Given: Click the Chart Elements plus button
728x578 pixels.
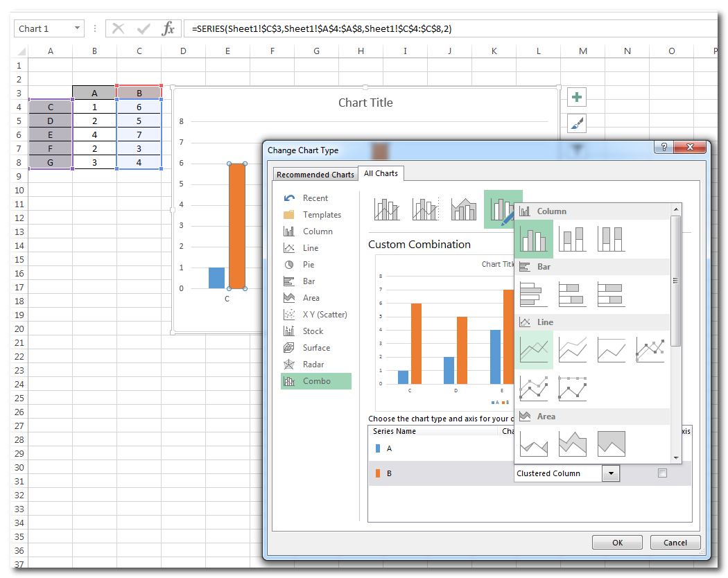Looking at the screenshot, I should pos(577,97).
